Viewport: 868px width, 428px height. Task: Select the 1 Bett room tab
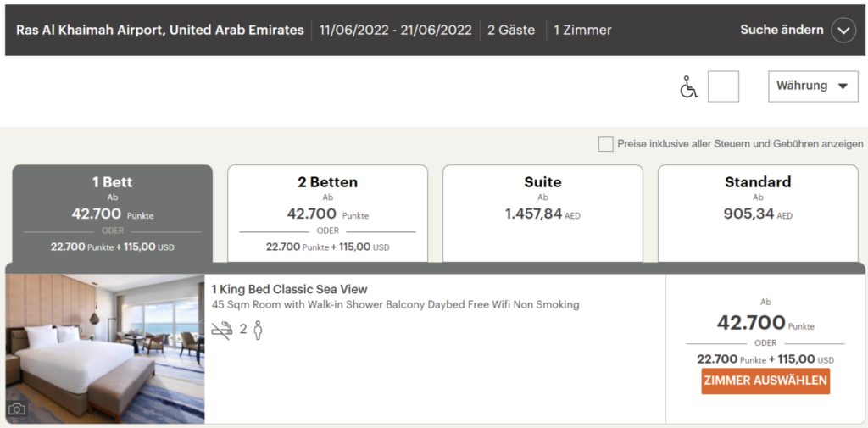112,214
